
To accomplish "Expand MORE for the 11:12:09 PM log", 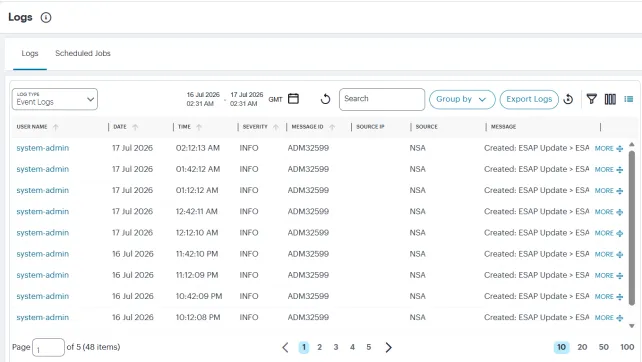I will (609, 276).
